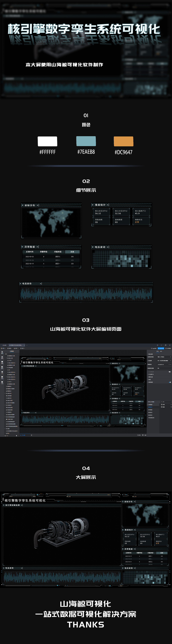Open the 扩展 extensions sidebar icon
The height and width of the screenshot is (644, 172).
(x=2, y=383)
